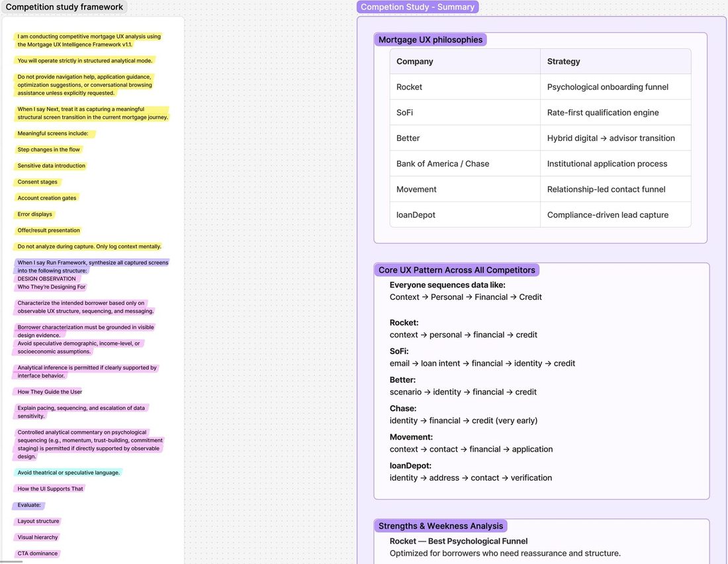
Task: Select the 'Bank of America / Chase' cell
Action: [465, 164]
